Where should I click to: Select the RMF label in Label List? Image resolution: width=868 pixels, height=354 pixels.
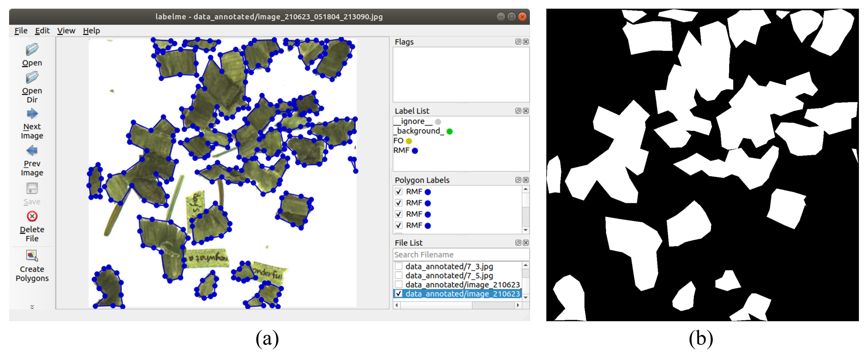(401, 150)
